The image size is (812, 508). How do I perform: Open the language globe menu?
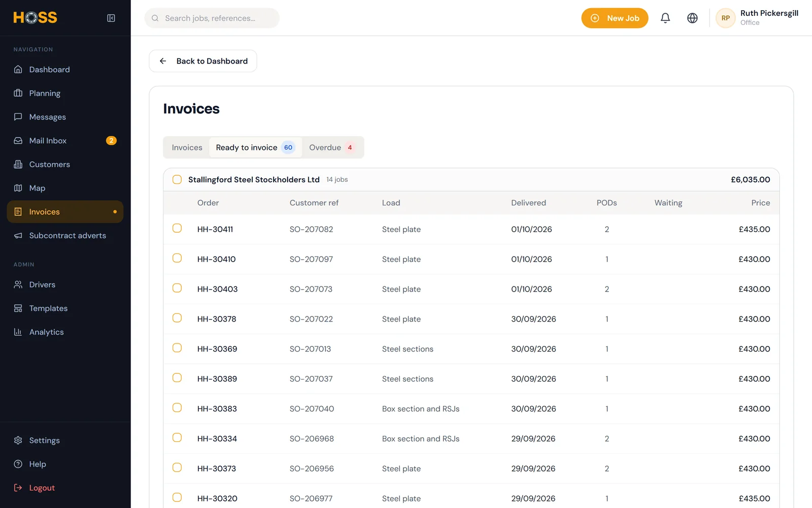(x=692, y=18)
